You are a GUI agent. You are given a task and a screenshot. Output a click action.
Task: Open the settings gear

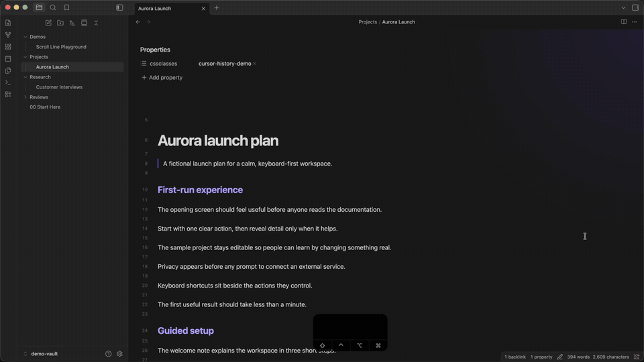coord(119,354)
